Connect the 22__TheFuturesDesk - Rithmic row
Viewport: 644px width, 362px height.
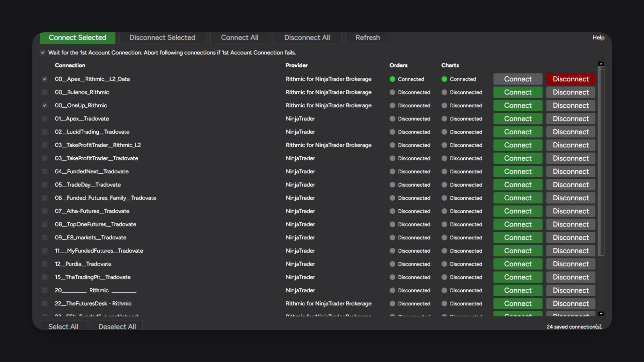tap(518, 303)
